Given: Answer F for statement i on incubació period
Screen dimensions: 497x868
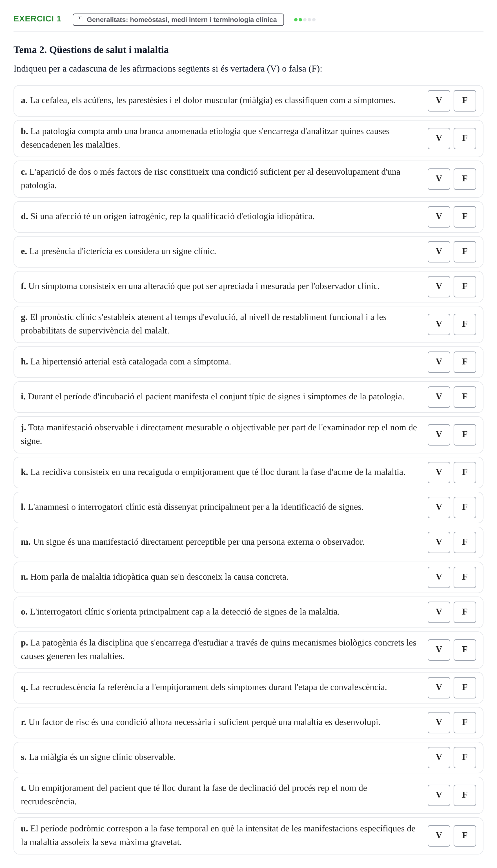Looking at the screenshot, I should point(465,397).
